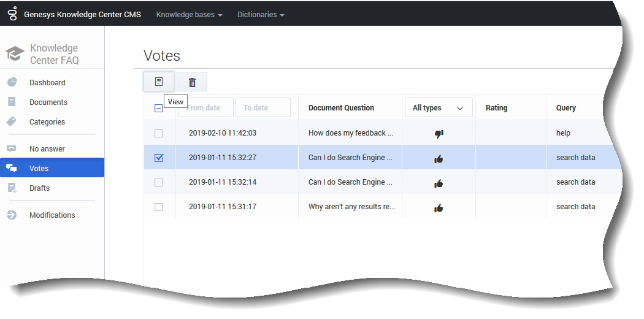
Task: Open the No answer section
Action: pos(47,149)
